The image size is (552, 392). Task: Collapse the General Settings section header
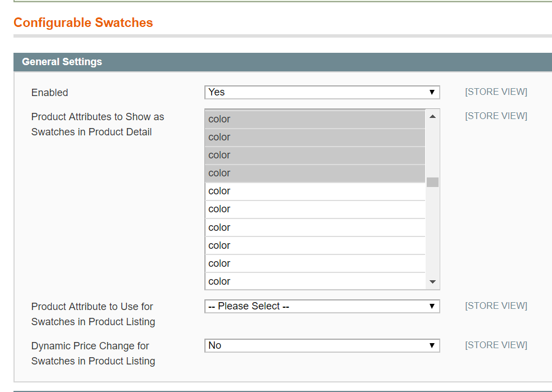click(62, 62)
